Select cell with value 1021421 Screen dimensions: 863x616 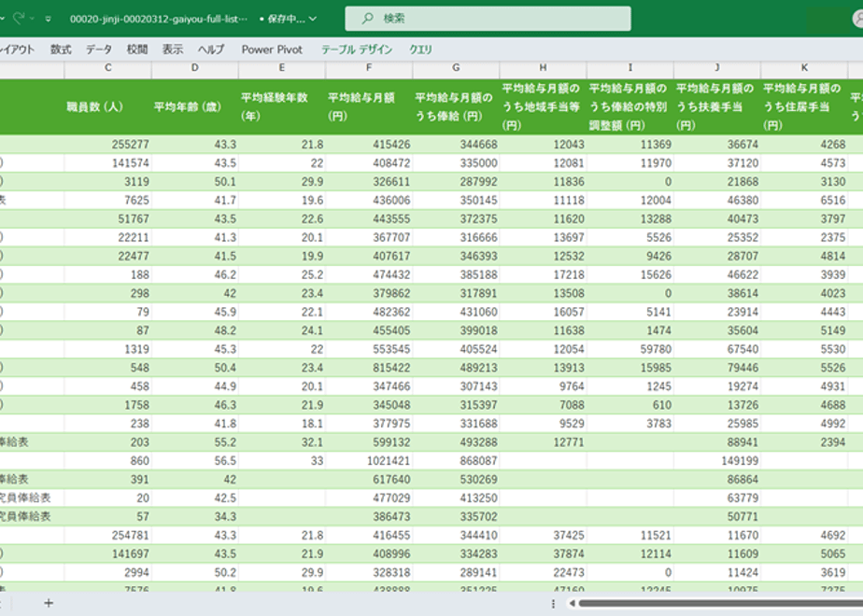click(369, 460)
